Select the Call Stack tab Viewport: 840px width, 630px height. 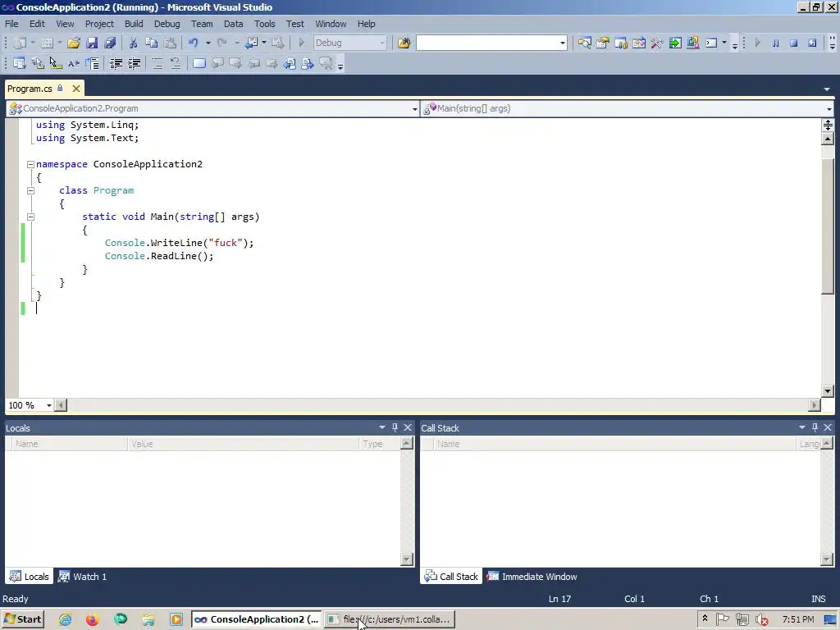[x=451, y=577]
